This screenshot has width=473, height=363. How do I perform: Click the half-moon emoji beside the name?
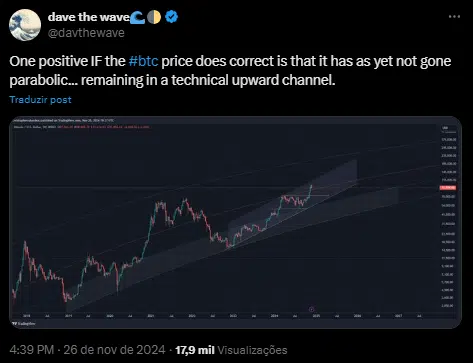154,17
